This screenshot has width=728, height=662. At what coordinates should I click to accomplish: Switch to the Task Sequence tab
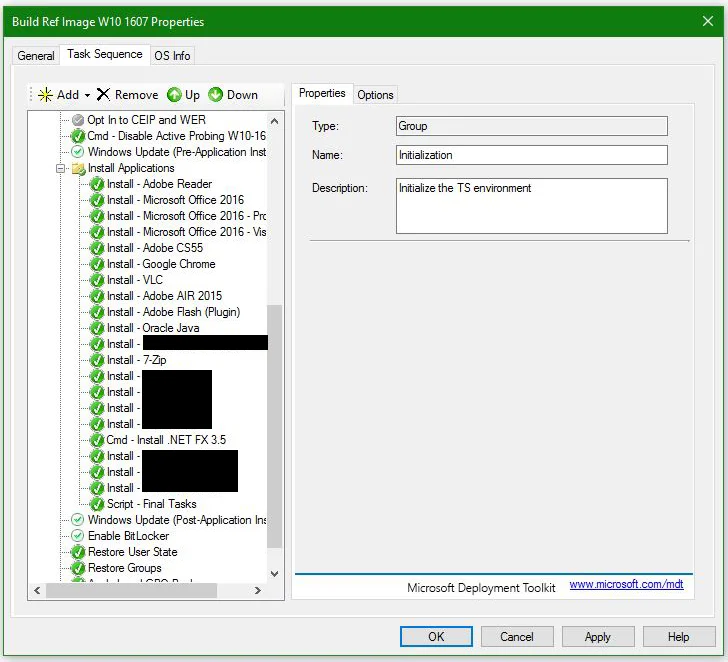tap(105, 54)
